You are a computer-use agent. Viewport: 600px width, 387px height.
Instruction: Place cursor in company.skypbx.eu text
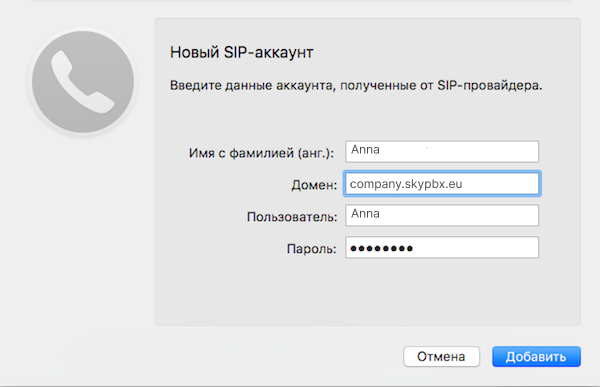[x=406, y=185]
